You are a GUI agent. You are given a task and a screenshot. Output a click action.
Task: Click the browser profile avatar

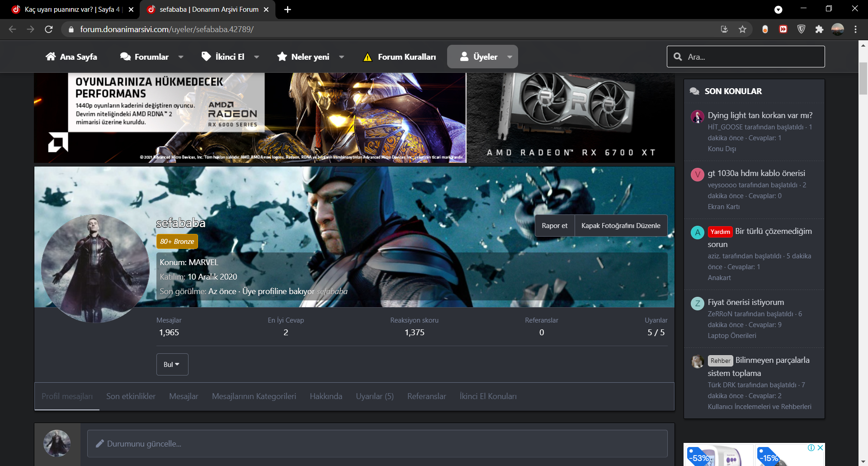pyautogui.click(x=838, y=29)
